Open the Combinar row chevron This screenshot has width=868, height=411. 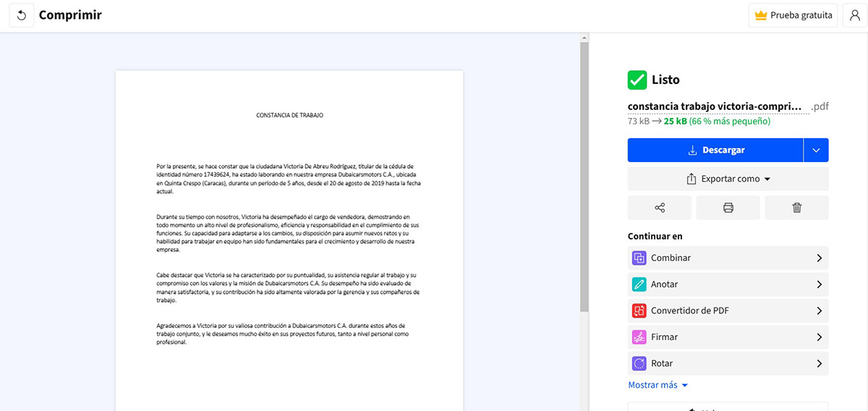819,258
